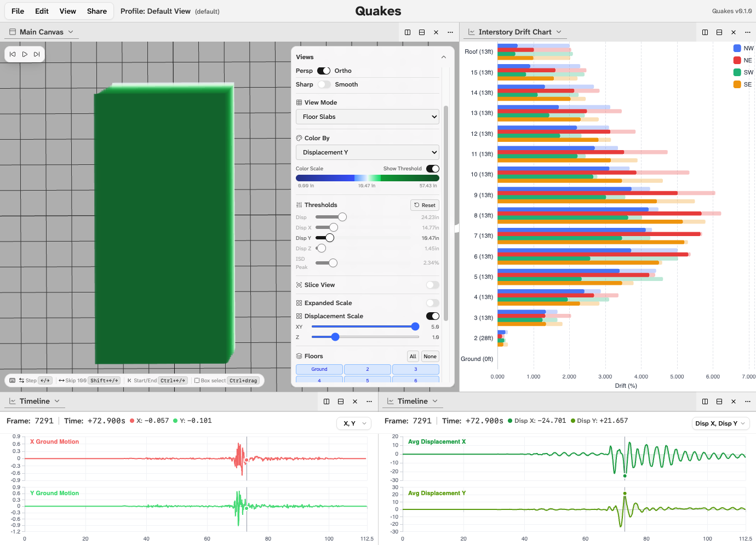This screenshot has width=756, height=545.
Task: Open the Disp X, Disp Y series dropdown
Action: pyautogui.click(x=720, y=423)
